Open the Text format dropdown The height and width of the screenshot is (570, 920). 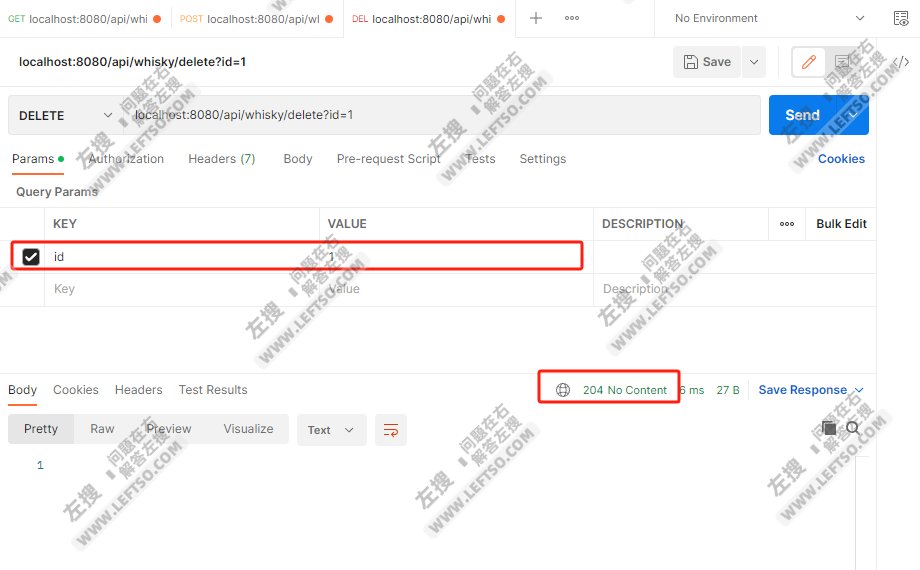331,430
